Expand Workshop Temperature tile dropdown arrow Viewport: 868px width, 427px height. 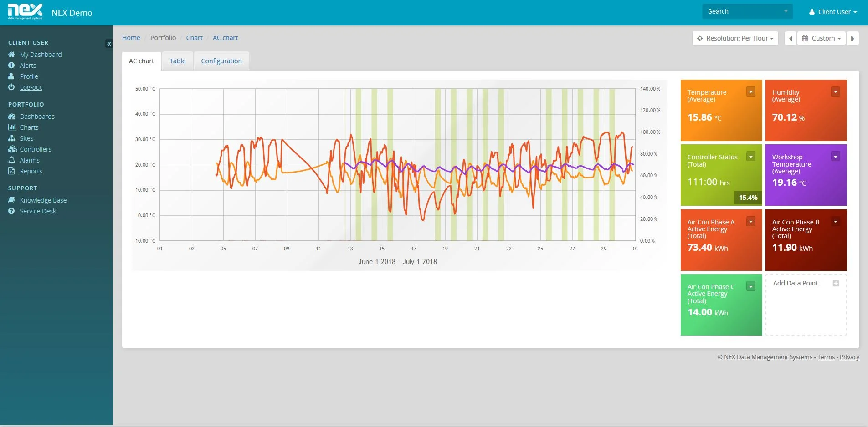point(836,157)
